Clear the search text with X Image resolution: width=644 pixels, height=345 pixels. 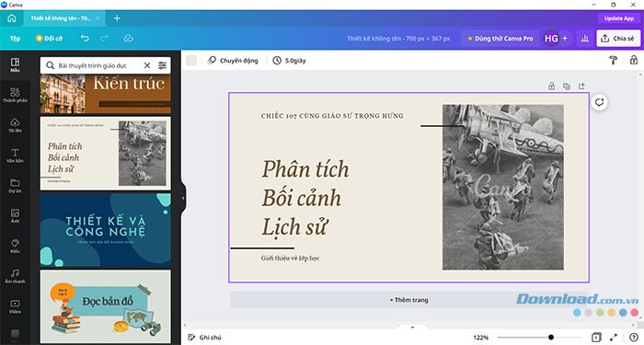tap(146, 65)
